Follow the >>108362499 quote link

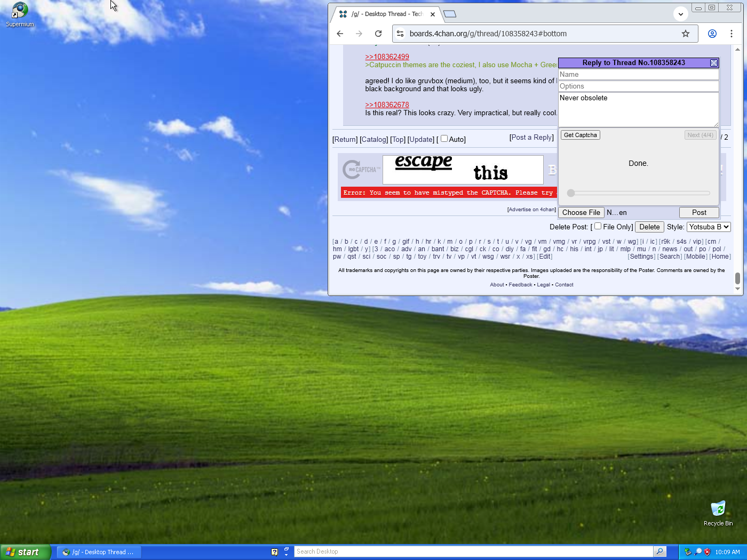(x=387, y=57)
